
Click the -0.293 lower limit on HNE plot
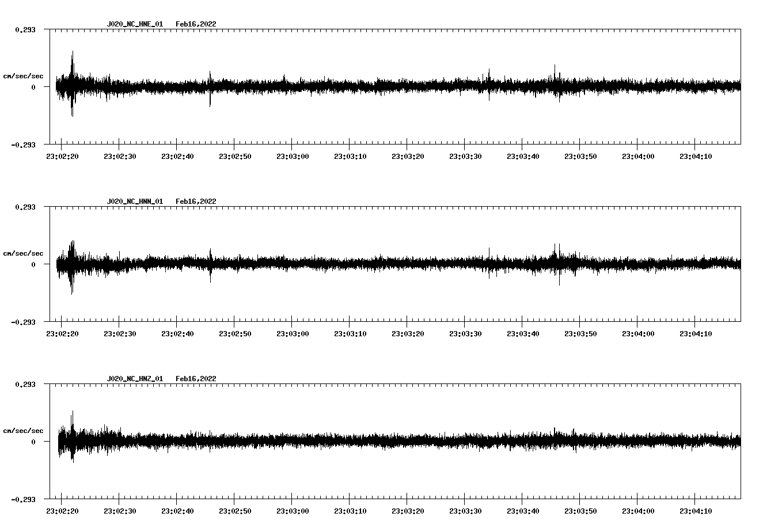[23, 145]
